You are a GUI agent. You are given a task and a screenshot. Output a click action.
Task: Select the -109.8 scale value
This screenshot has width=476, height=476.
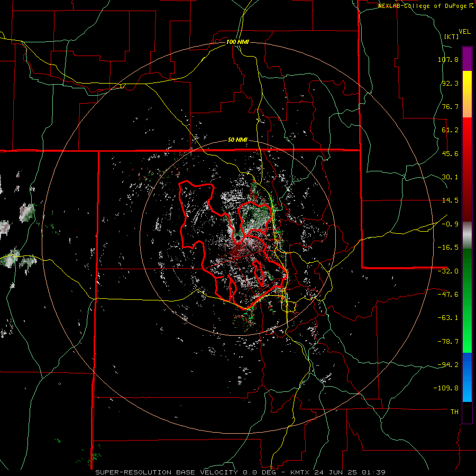tap(446, 388)
